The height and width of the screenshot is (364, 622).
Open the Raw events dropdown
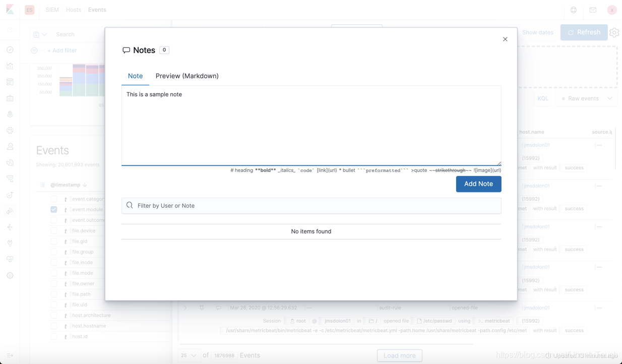(587, 98)
